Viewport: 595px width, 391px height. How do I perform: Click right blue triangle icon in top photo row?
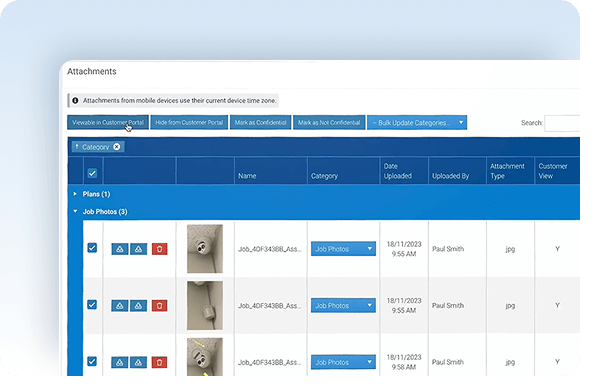pos(139,249)
